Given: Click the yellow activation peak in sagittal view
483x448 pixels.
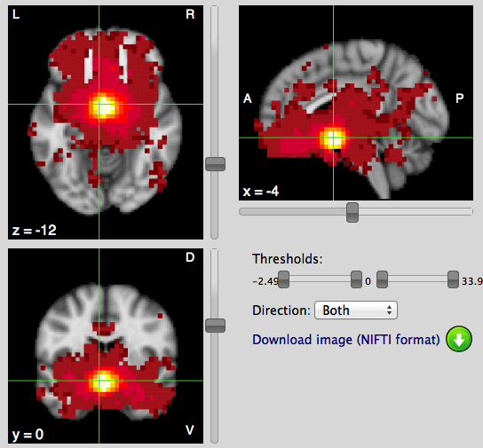Looking at the screenshot, I should point(333,138).
